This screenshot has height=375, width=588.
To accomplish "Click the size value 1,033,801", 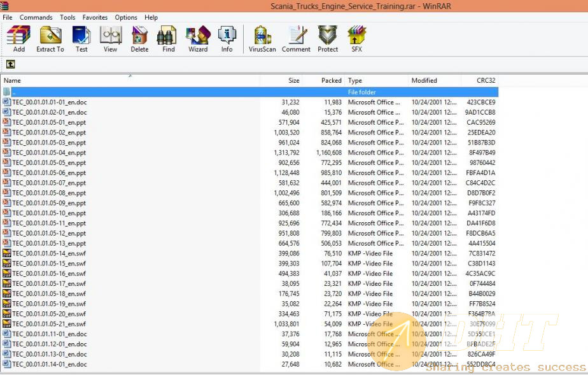I will (x=286, y=324).
